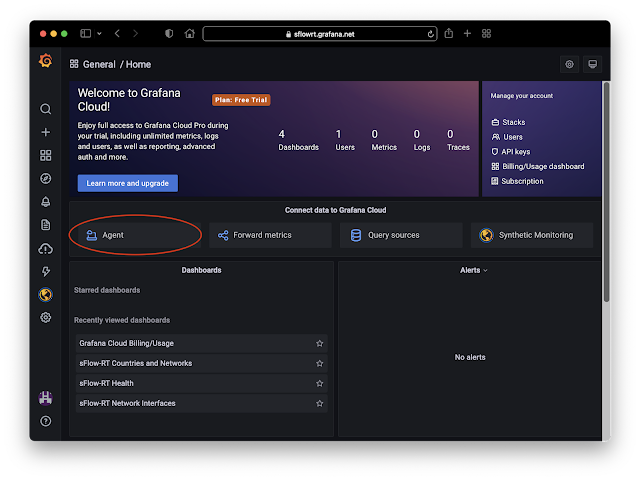Screen dimensions: 640x480
Task: Show the tab overview grid icon
Action: 486,33
